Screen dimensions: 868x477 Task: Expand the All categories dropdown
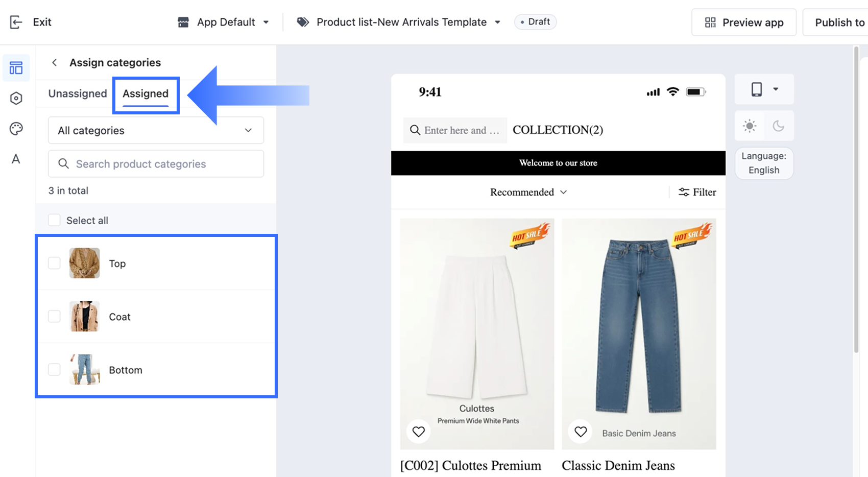[156, 130]
